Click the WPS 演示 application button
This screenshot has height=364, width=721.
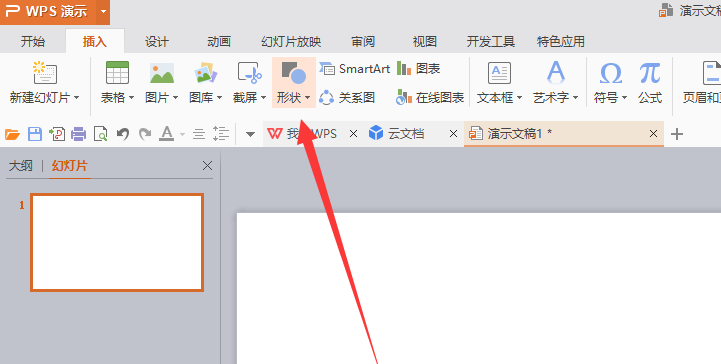[48, 11]
